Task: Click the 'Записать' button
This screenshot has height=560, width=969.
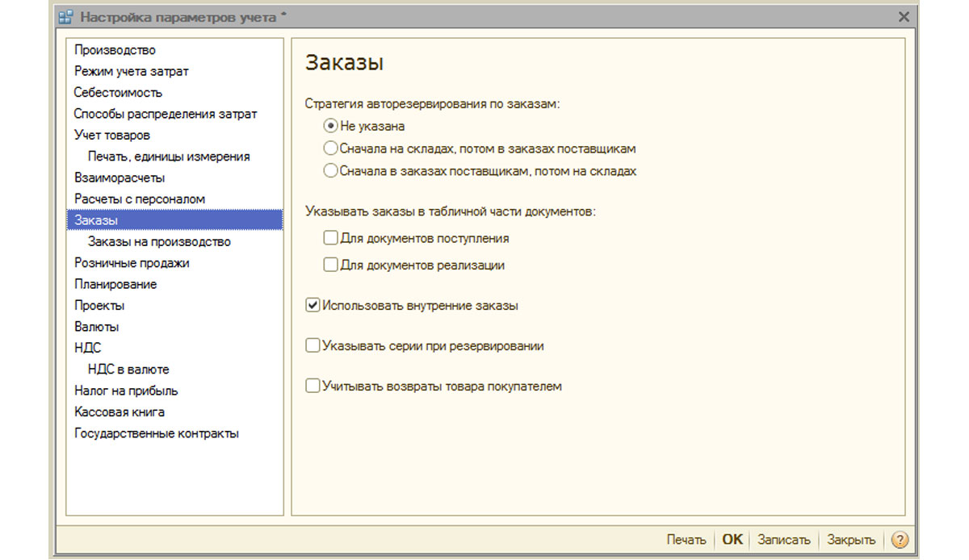Action: coord(782,540)
